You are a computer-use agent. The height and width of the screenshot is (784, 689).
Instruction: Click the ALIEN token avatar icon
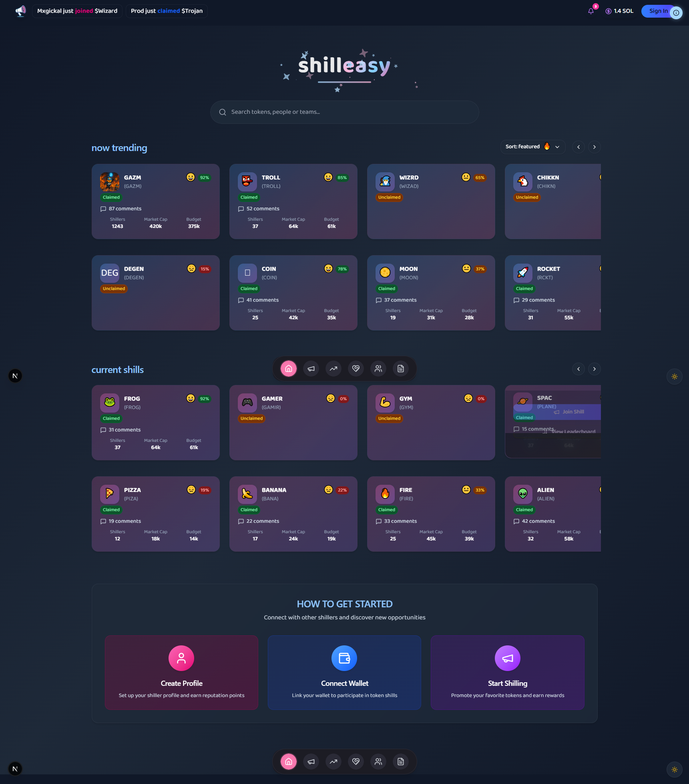[523, 494]
